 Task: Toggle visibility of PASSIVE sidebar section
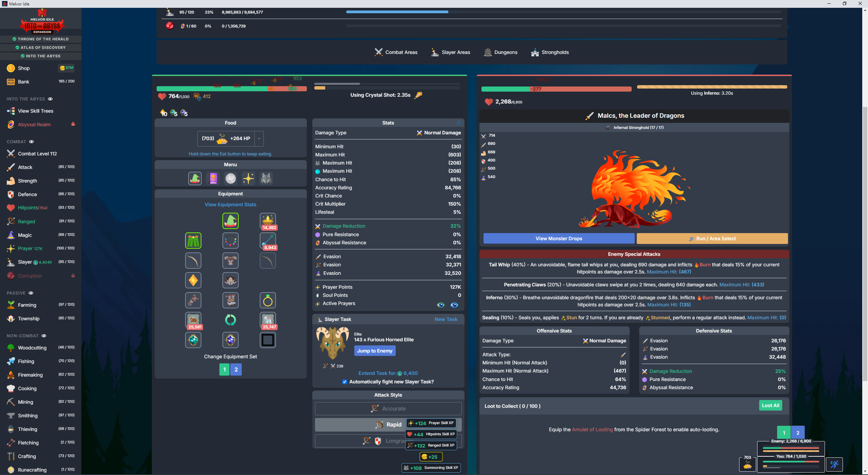tap(31, 293)
